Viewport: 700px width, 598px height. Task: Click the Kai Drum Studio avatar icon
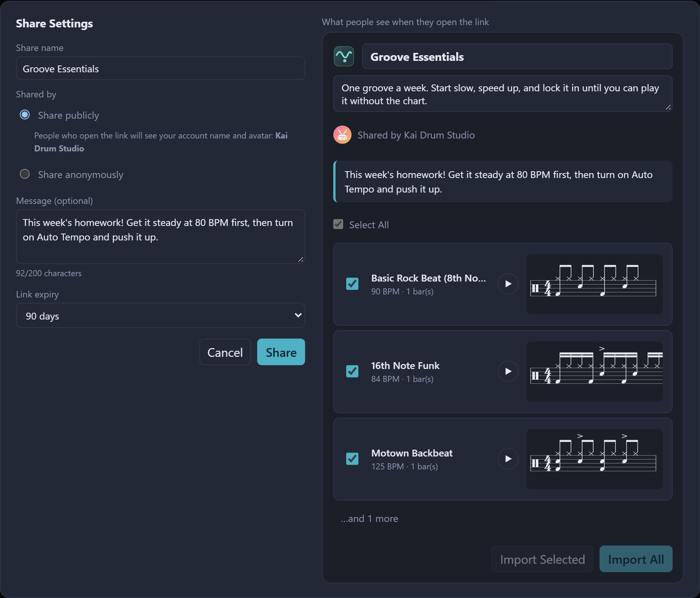tap(342, 135)
